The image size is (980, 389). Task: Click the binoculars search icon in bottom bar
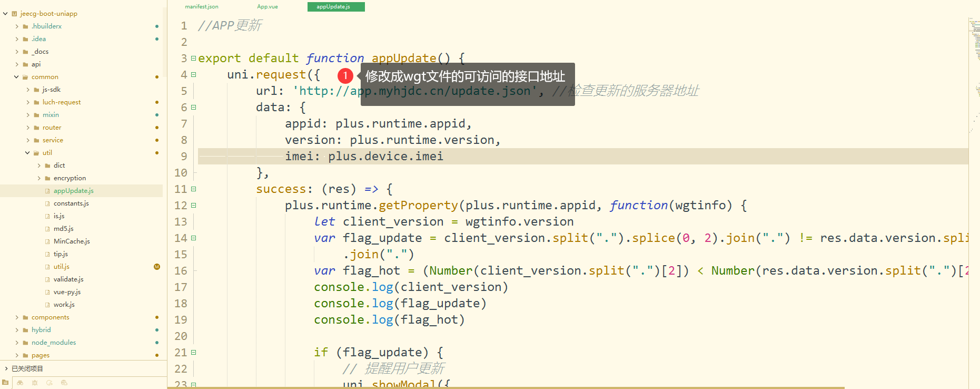point(20,383)
